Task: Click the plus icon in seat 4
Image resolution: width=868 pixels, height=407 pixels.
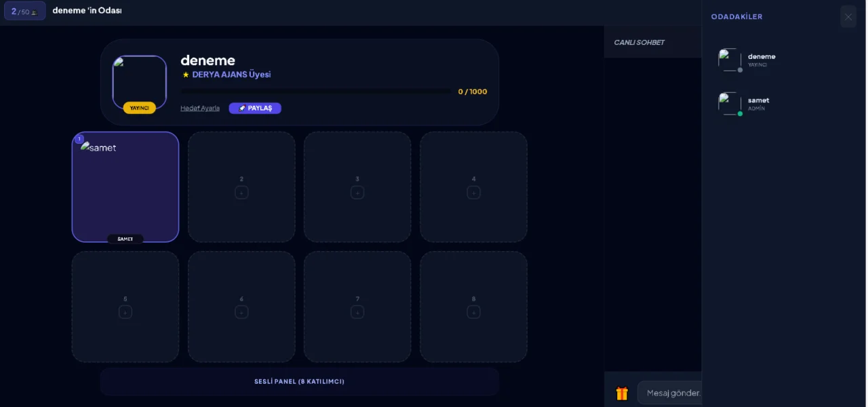Action: [473, 193]
